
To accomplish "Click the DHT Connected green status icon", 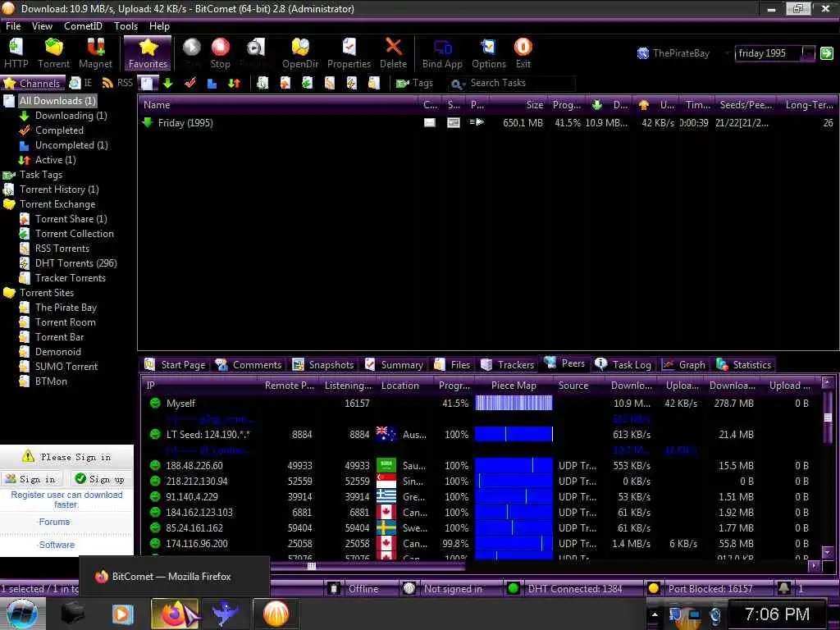I will (513, 588).
